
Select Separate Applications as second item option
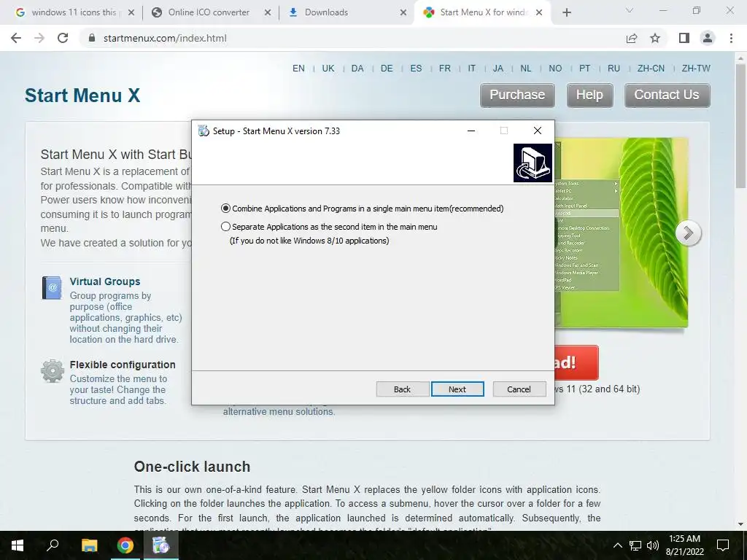(225, 227)
